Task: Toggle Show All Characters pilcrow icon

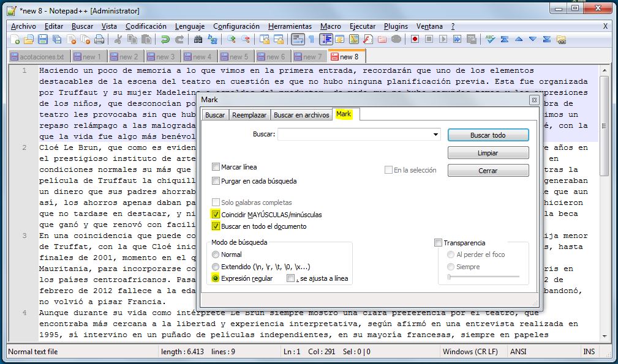Action: [x=311, y=39]
